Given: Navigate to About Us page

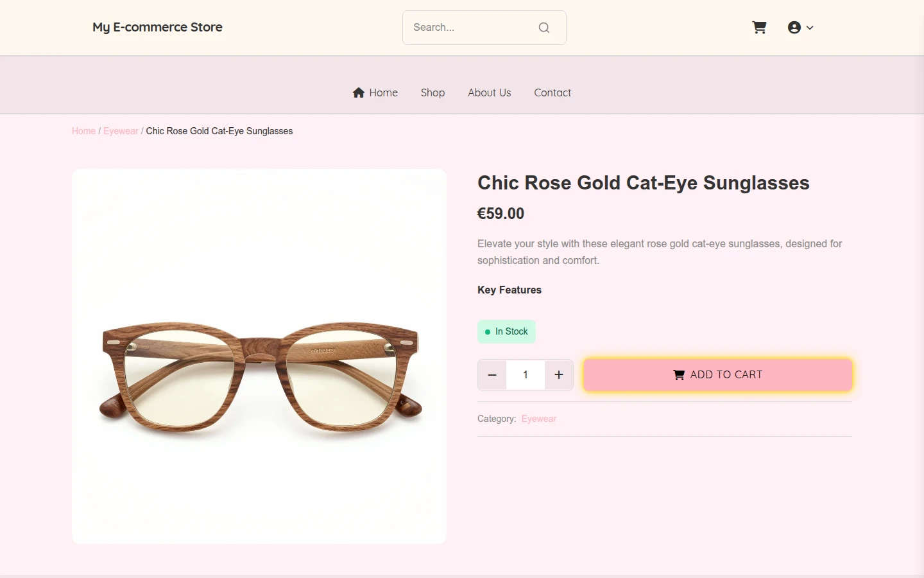Looking at the screenshot, I should click(x=490, y=92).
